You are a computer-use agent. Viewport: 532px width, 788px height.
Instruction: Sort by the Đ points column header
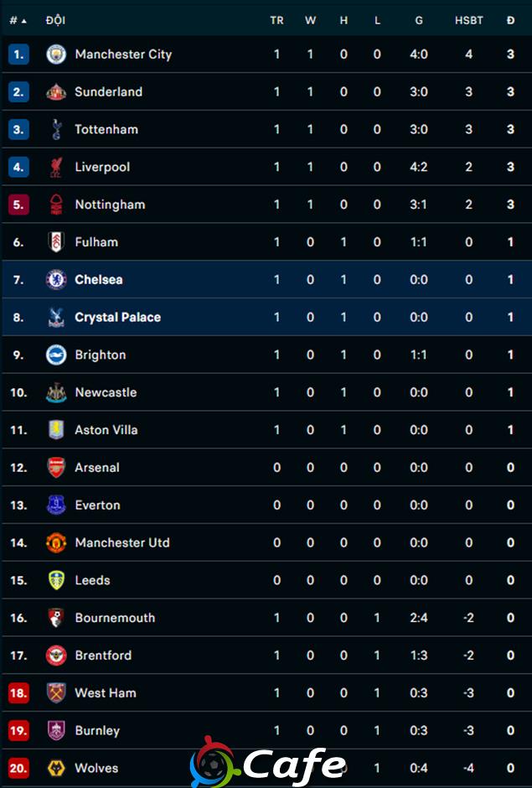510,21
